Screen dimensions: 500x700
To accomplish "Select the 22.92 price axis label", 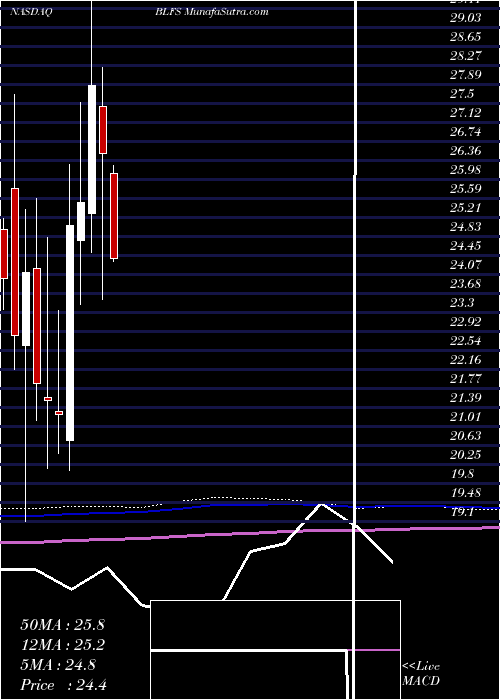I will [x=466, y=322].
